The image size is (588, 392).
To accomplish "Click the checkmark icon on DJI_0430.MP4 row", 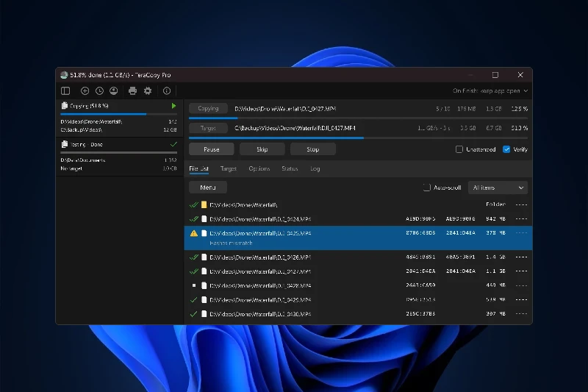I will pos(193,314).
